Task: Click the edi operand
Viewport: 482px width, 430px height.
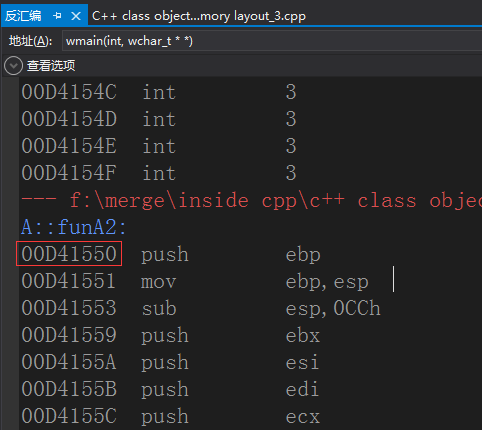Action: (302, 389)
